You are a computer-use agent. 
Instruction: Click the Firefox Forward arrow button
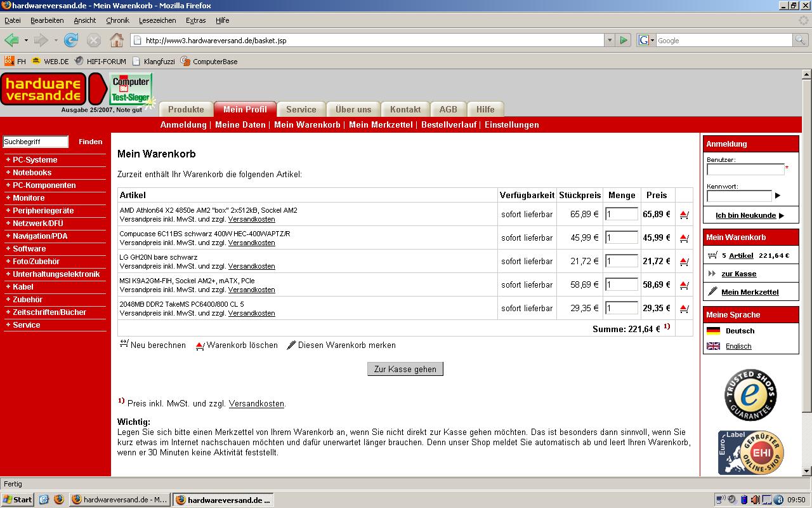41,41
